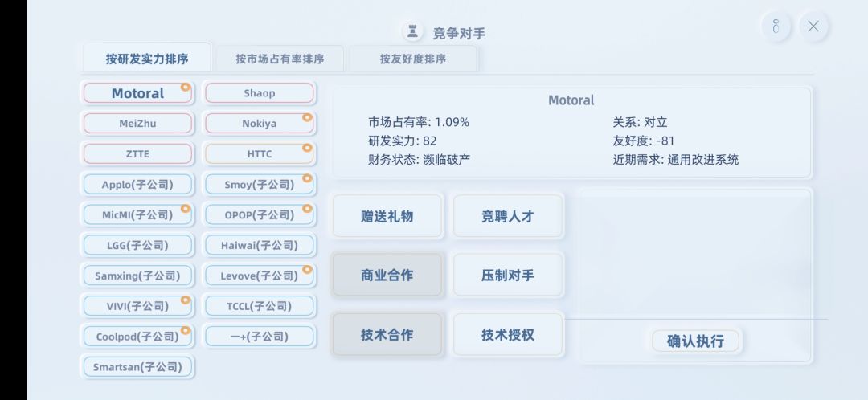Close the 竞争对手 panel with the X
868x400 pixels.
pyautogui.click(x=813, y=27)
